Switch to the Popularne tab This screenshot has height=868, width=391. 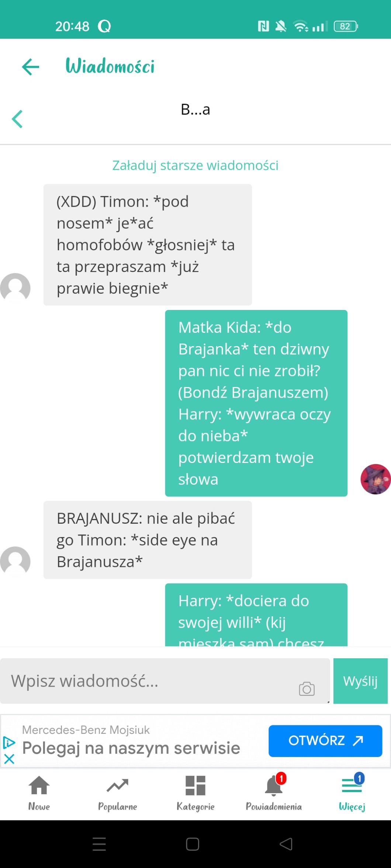tap(117, 793)
